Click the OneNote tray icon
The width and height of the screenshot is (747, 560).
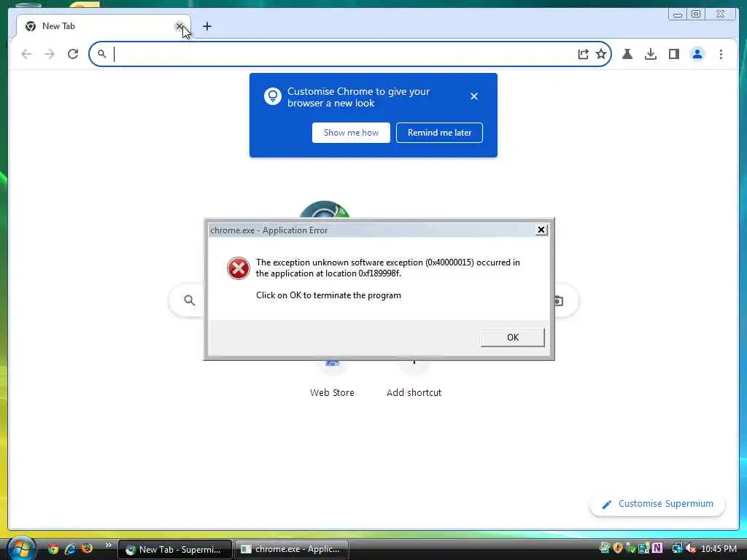point(657,548)
